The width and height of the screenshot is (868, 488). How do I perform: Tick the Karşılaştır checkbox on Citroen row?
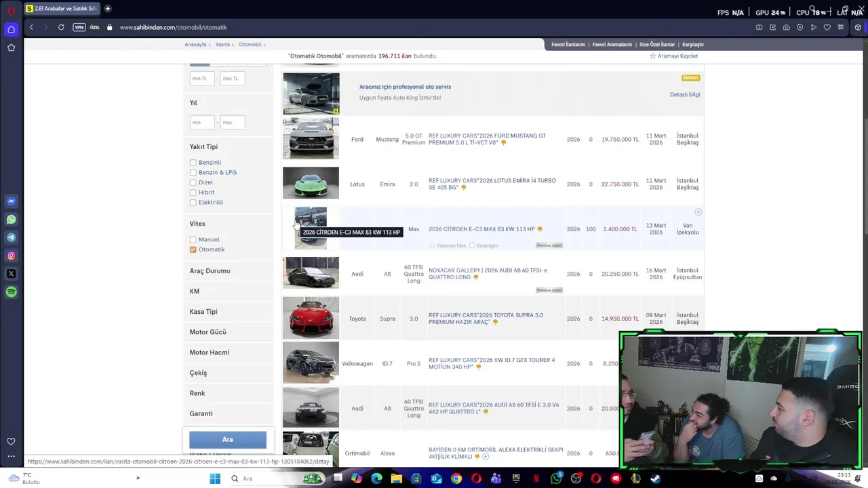(472, 245)
